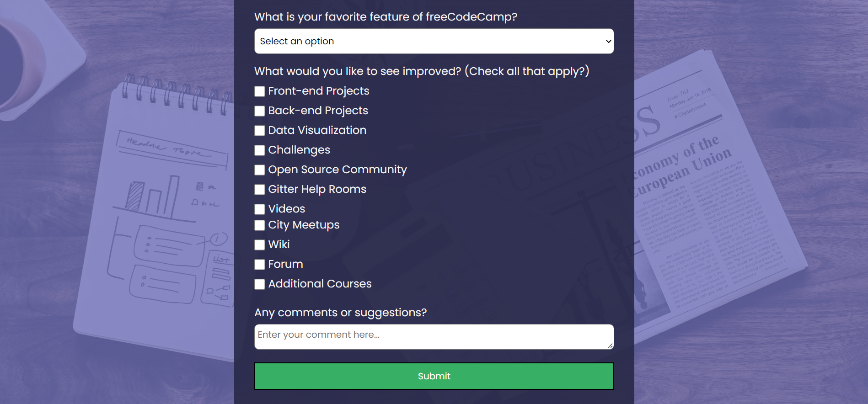This screenshot has width=868, height=404.
Task: Check the Wiki checkbox
Action: 259,245
